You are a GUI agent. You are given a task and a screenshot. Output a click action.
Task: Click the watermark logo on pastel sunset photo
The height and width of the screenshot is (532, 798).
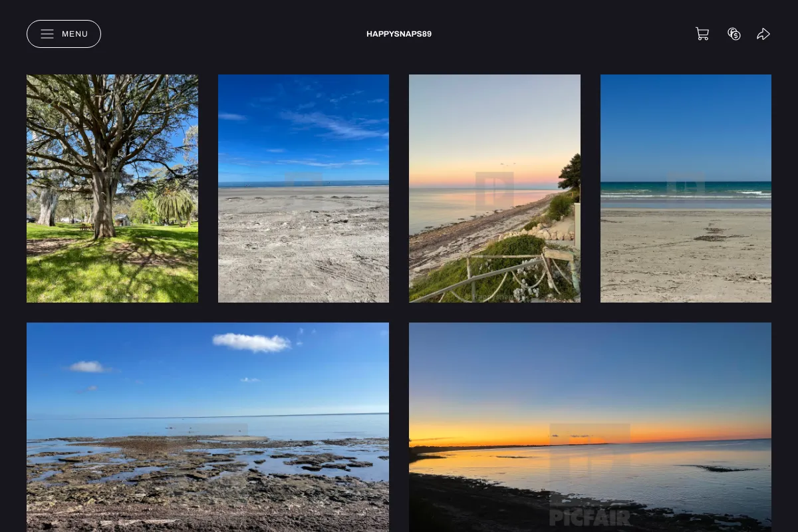[495, 191]
